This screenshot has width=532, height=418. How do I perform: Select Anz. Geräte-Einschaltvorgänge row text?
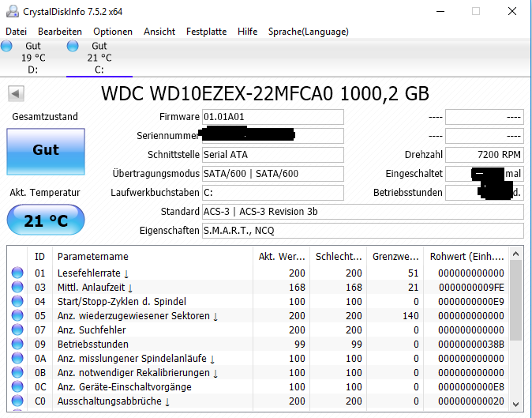125,387
